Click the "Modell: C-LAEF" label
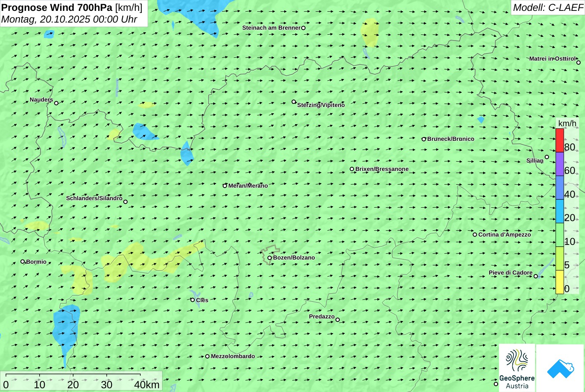Viewport: 585px width, 392px height. coord(548,8)
